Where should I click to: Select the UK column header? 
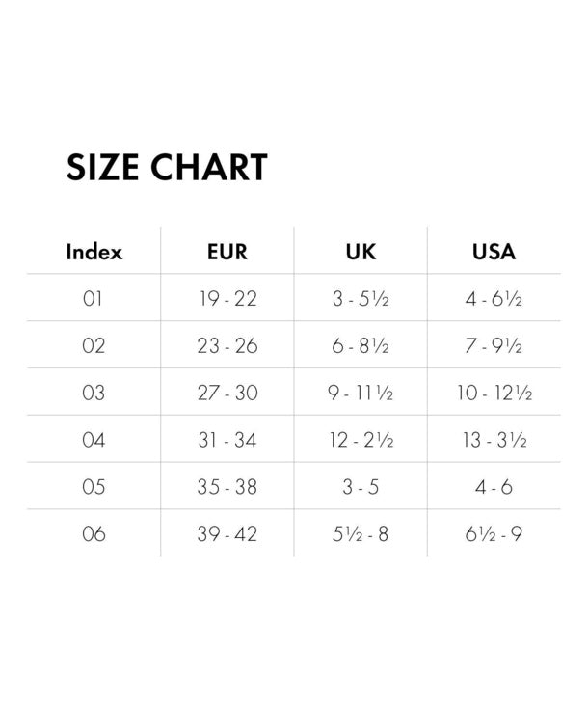361,252
